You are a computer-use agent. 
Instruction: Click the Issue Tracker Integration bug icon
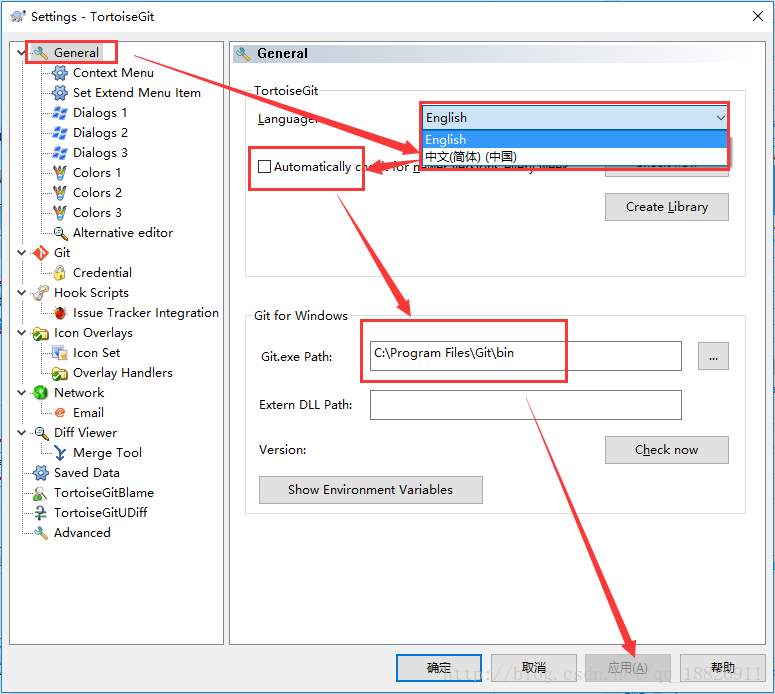click(60, 312)
